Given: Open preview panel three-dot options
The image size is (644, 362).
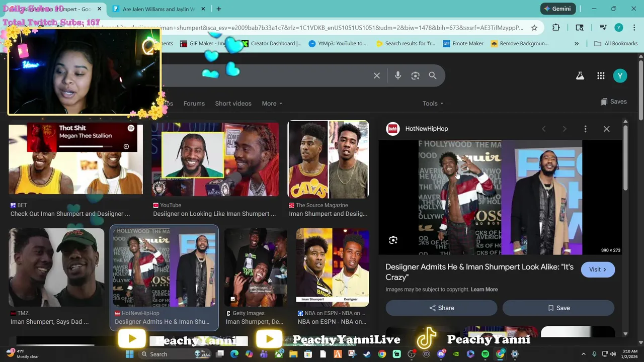Looking at the screenshot, I should (585, 129).
